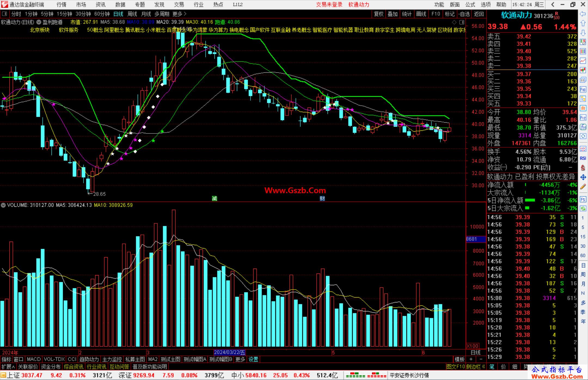Click the green refresh icon in sidebar
This screenshot has height=380, width=588.
[x=583, y=209]
